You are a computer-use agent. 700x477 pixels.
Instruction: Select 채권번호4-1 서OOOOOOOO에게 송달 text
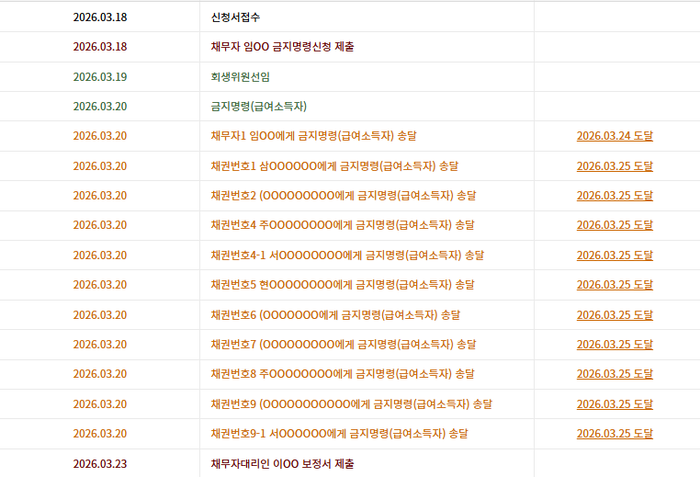pos(347,255)
